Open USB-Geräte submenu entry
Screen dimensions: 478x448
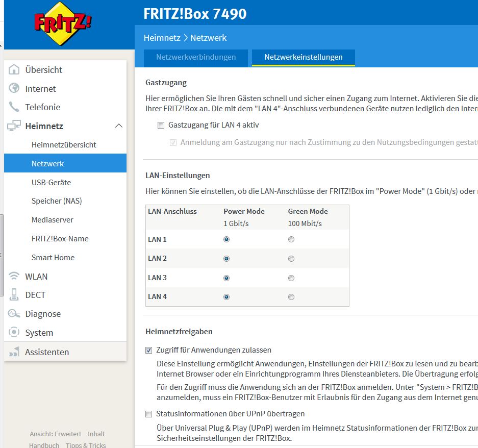tap(65, 182)
